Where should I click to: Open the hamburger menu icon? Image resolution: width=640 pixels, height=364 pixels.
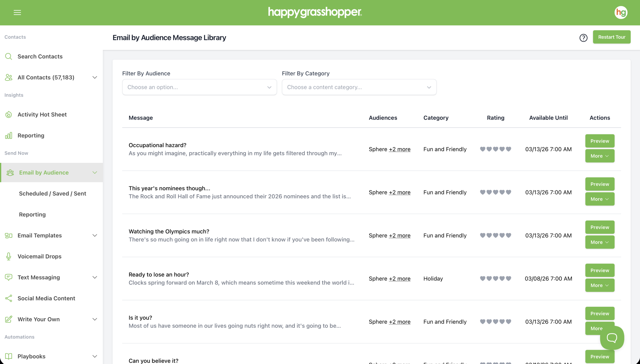coord(17,12)
